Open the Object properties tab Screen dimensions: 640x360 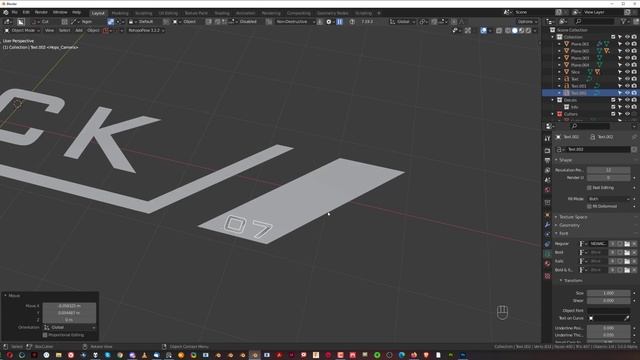tap(547, 215)
